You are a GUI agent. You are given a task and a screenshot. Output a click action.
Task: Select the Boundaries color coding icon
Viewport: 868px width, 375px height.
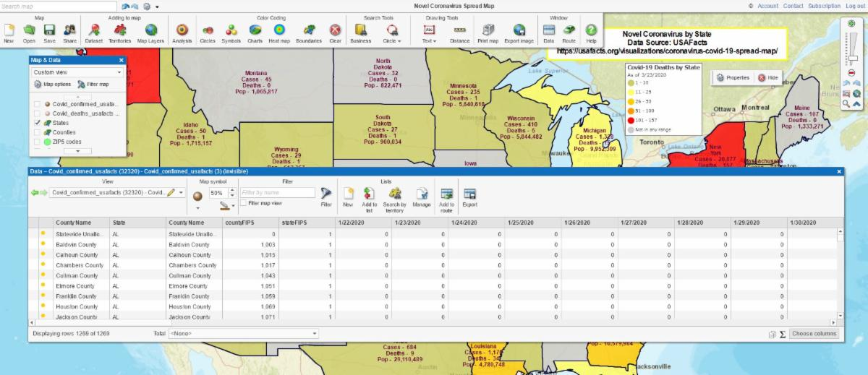click(308, 30)
